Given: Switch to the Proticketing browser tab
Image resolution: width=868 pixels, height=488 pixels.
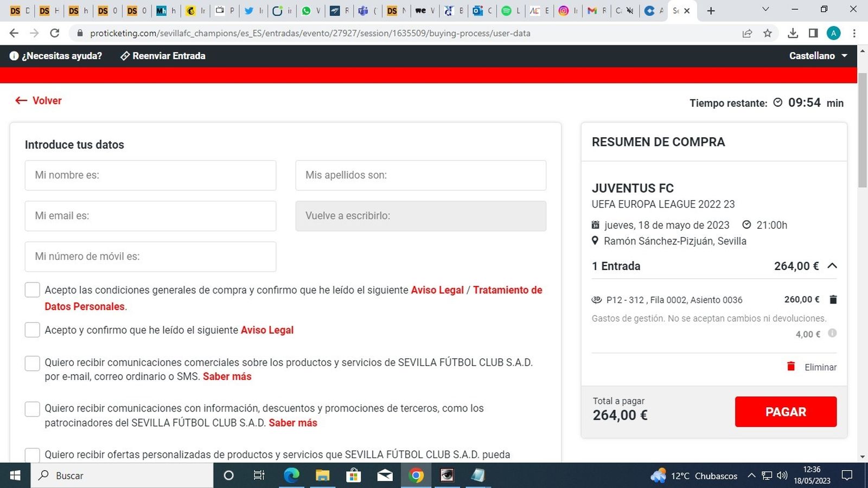Looking at the screenshot, I should click(677, 10).
